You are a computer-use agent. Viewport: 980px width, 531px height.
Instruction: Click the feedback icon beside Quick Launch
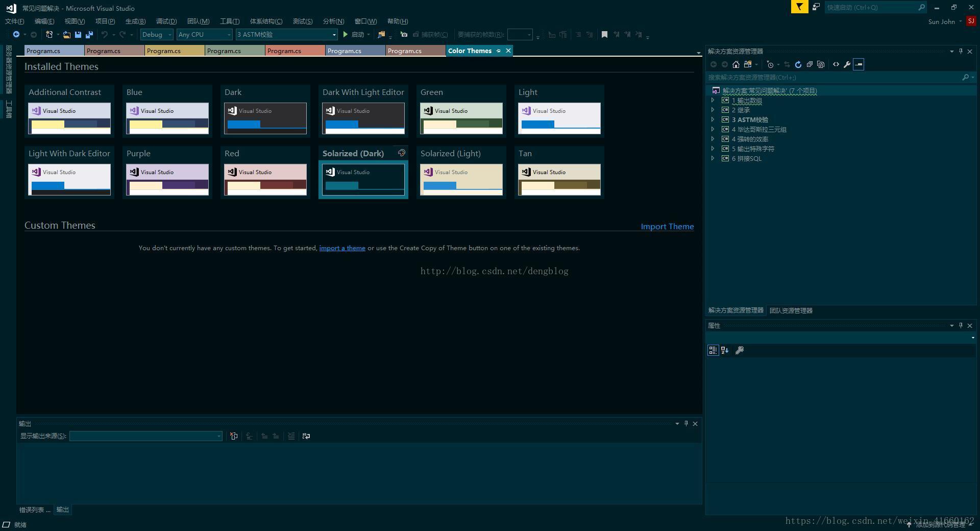[x=816, y=7]
